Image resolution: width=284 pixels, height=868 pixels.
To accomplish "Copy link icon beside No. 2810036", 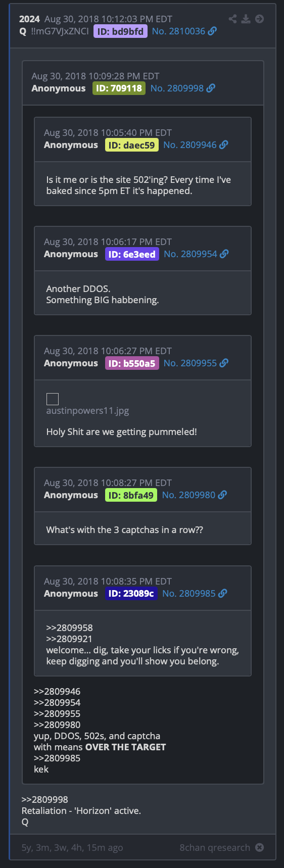I will tap(212, 31).
